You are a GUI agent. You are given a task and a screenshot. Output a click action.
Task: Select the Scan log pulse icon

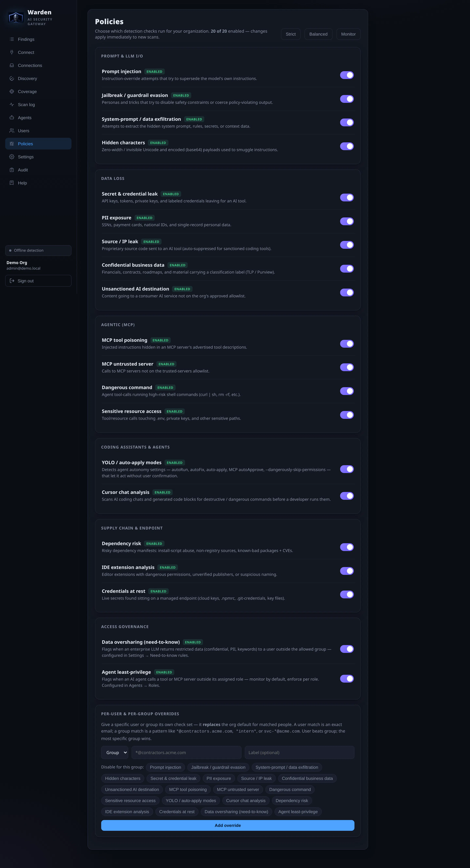pos(12,104)
